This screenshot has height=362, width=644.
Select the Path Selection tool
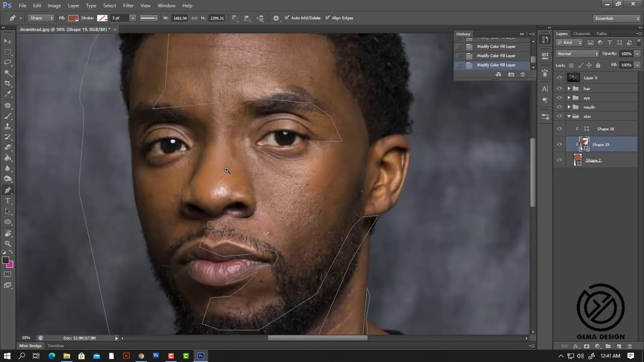pos(8,212)
